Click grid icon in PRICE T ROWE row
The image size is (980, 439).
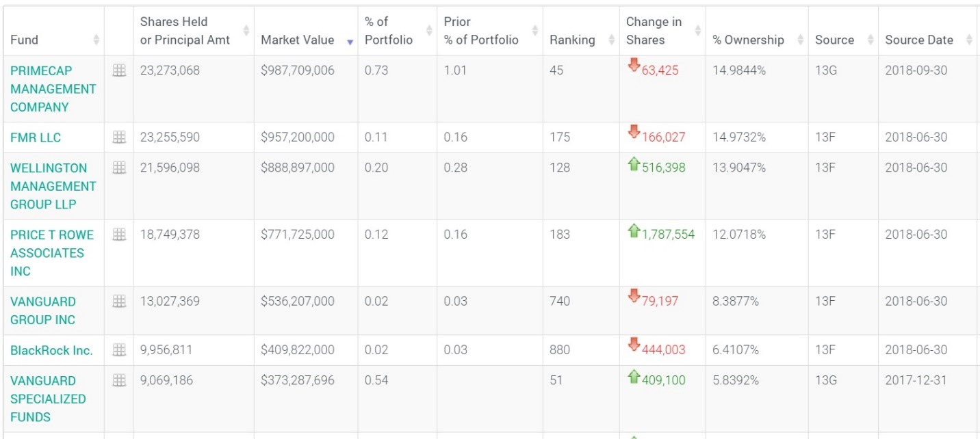coord(119,235)
